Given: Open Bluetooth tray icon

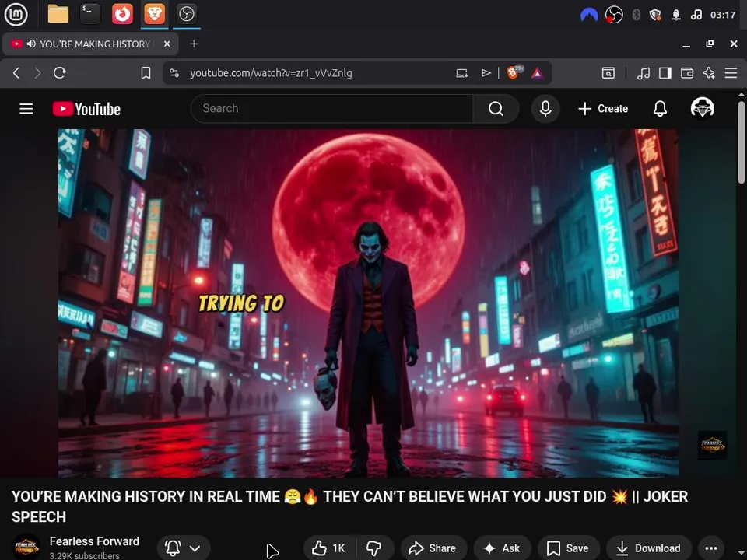Looking at the screenshot, I should coord(636,16).
